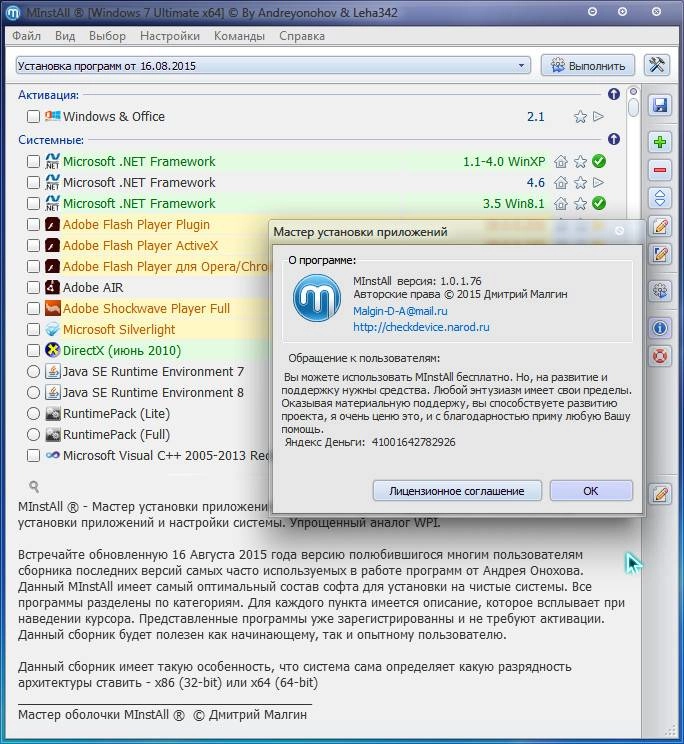Click the gear icon in the right sidebar
Screen dimensions: 684x744
660,291
